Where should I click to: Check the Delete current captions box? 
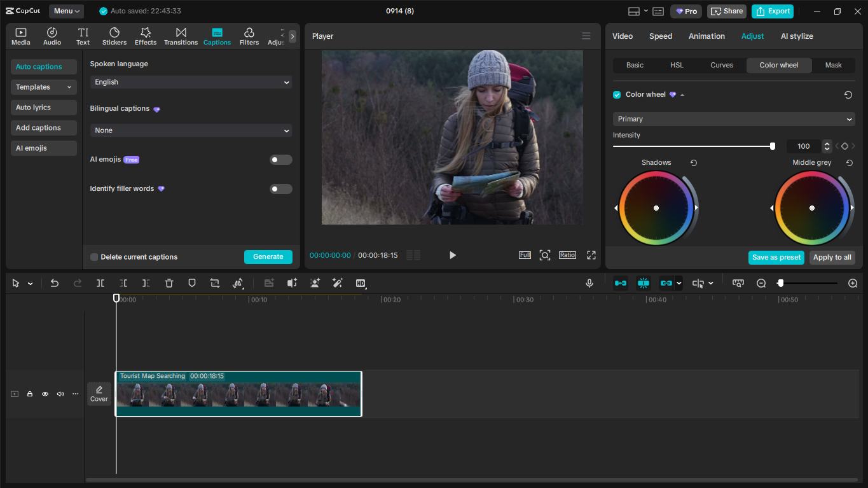(93, 257)
